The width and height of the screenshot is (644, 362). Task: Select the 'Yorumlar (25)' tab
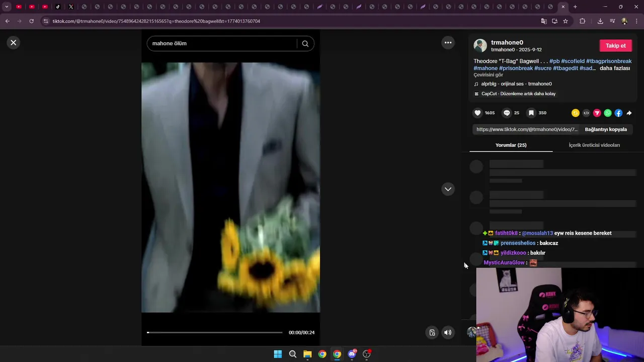pos(511,145)
